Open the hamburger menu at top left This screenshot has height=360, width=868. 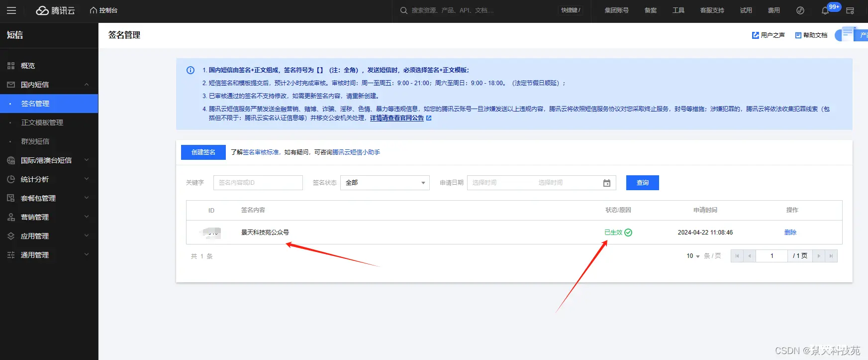coord(11,10)
